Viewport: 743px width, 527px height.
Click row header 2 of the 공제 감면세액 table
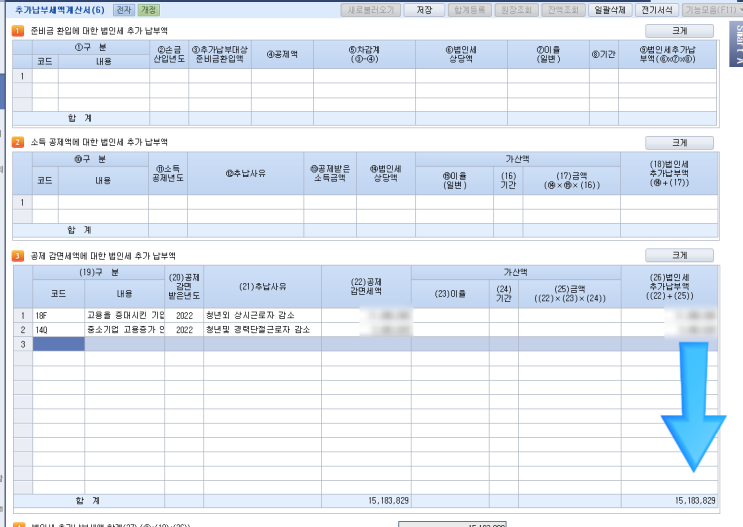tap(23, 330)
